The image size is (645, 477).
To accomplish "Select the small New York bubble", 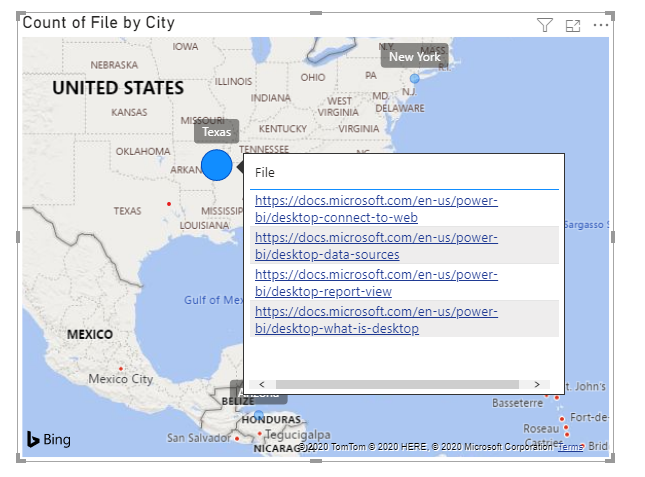I will [415, 78].
